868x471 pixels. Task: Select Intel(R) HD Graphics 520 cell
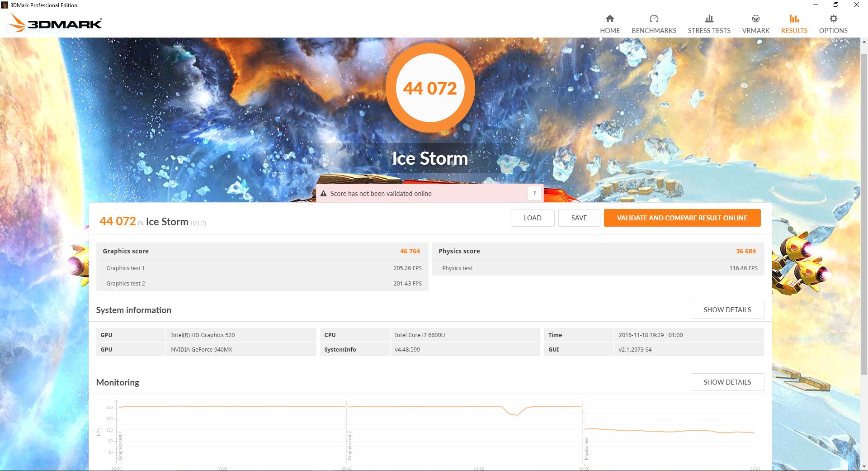(x=241, y=335)
